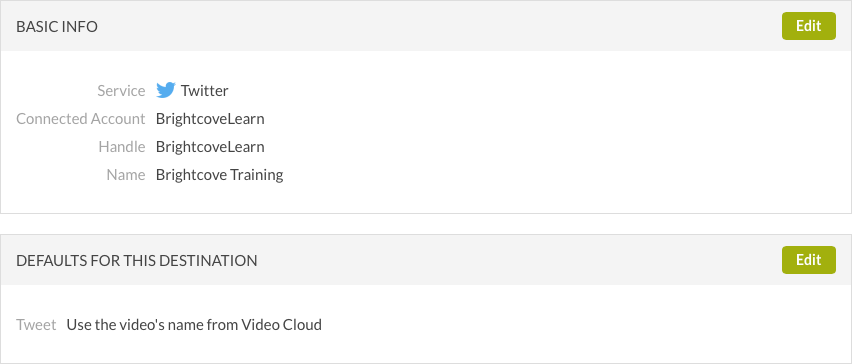Edit the Basic Info section

click(x=809, y=26)
